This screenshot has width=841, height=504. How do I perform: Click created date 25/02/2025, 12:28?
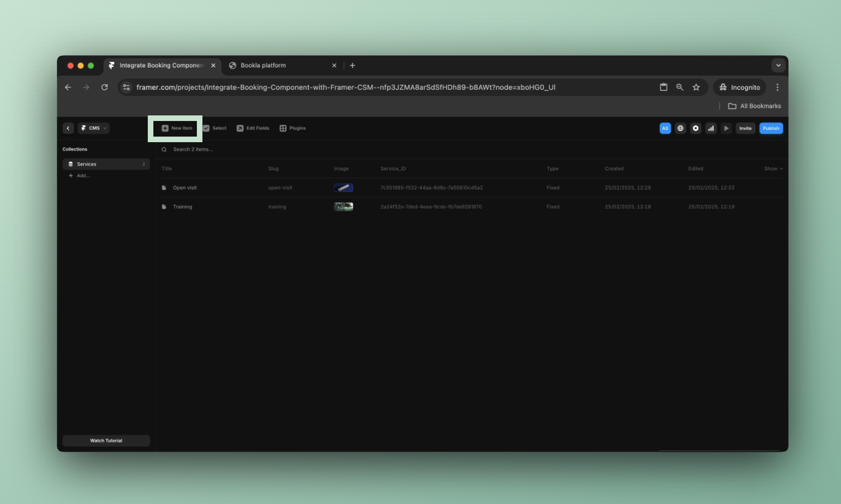click(627, 188)
